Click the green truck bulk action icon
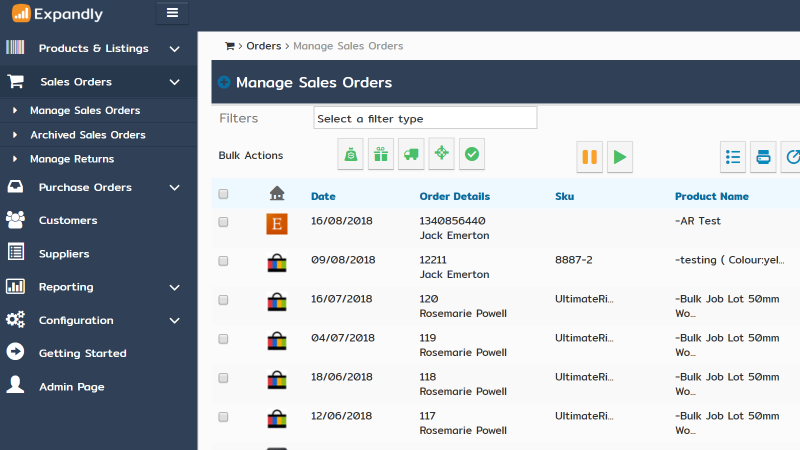Screen dimensions: 800x450 click(411, 154)
